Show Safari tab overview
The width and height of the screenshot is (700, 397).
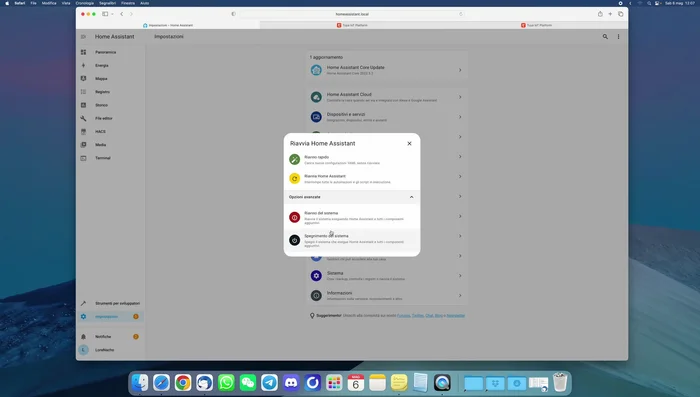point(621,14)
